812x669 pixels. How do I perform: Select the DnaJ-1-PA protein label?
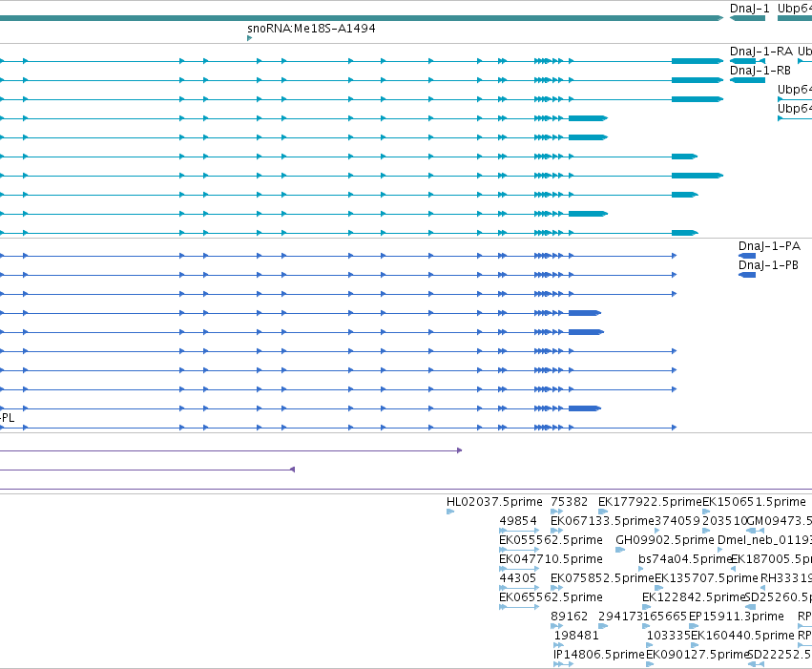[x=769, y=246]
